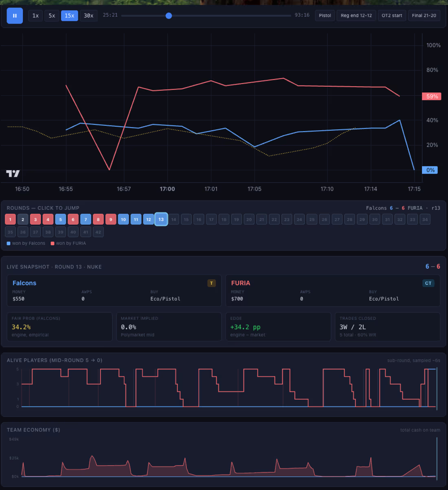Jump to round 24

tap(299, 220)
